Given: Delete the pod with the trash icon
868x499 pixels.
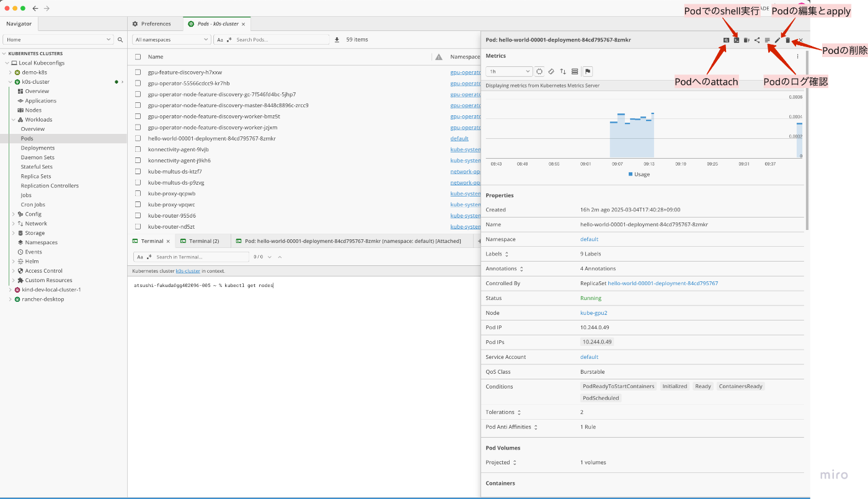Looking at the screenshot, I should pos(788,40).
